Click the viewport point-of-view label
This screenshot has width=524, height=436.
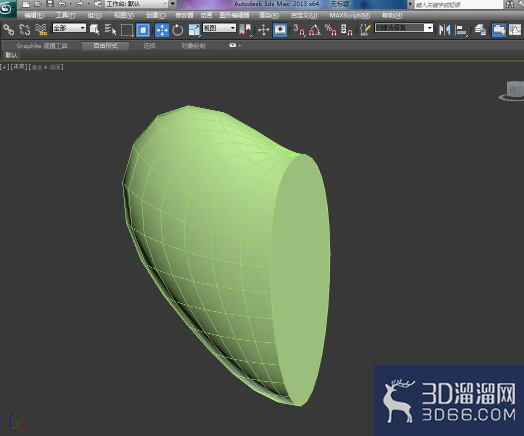point(19,67)
